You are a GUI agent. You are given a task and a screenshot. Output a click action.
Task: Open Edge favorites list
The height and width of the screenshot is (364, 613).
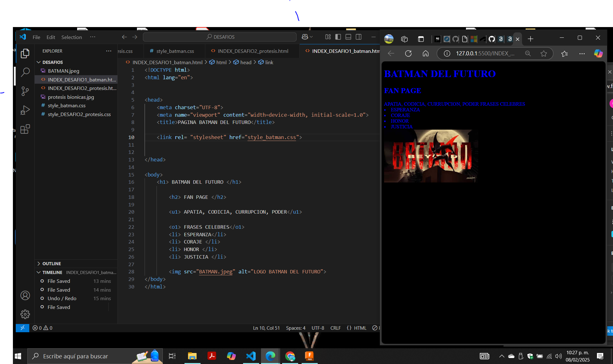pos(565,53)
